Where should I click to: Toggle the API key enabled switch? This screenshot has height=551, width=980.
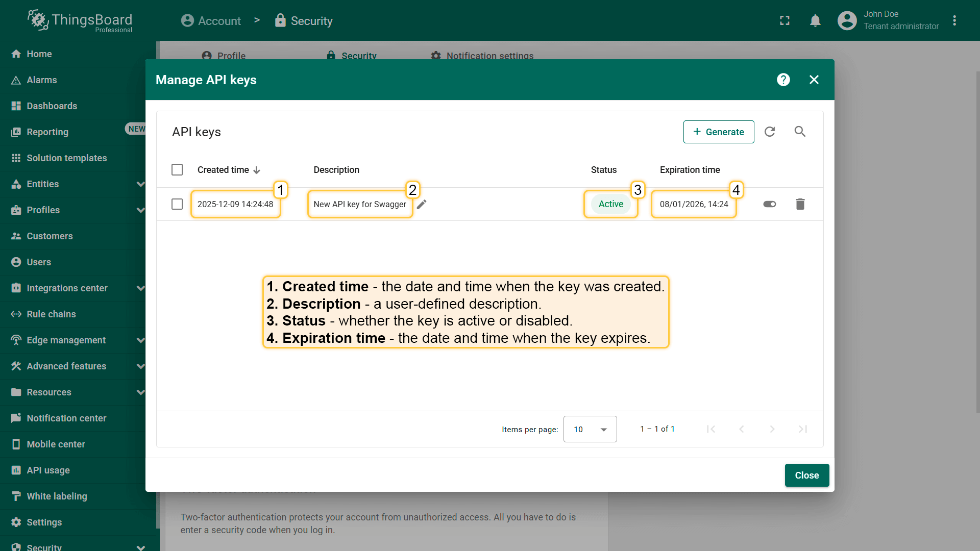(x=769, y=204)
